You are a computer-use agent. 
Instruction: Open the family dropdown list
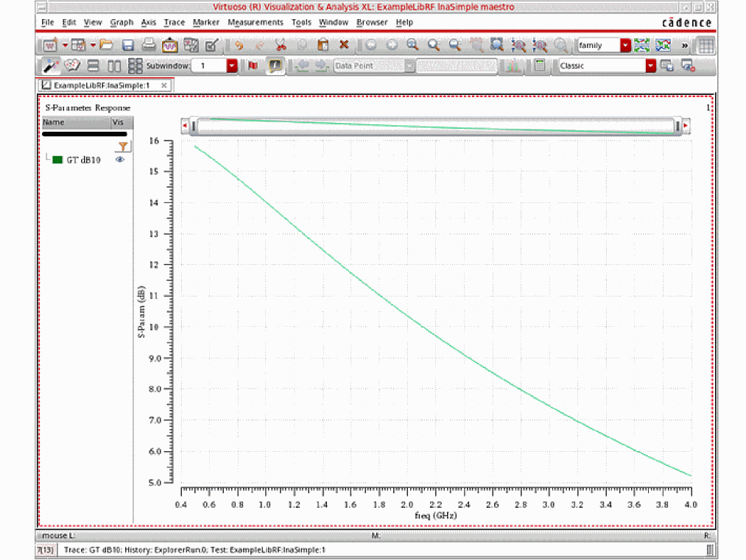click(x=625, y=46)
